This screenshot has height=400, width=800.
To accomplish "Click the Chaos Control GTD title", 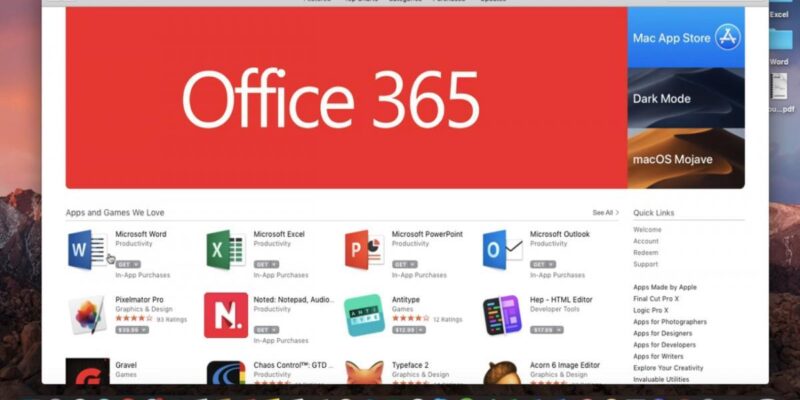I will pyautogui.click(x=293, y=365).
